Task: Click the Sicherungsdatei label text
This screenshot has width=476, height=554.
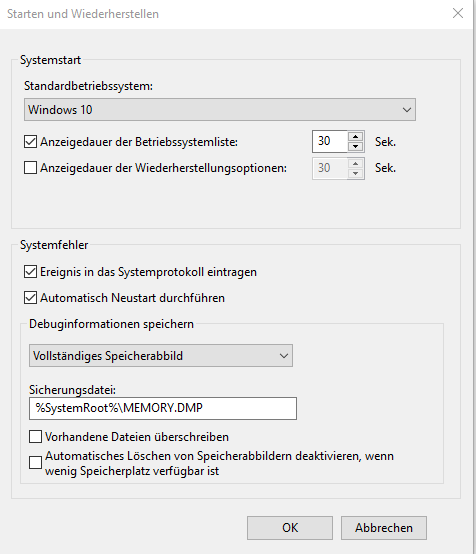Action: pos(72,390)
